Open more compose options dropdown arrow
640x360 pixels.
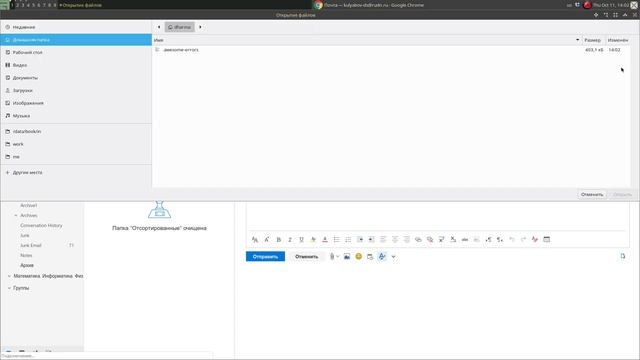click(x=393, y=257)
